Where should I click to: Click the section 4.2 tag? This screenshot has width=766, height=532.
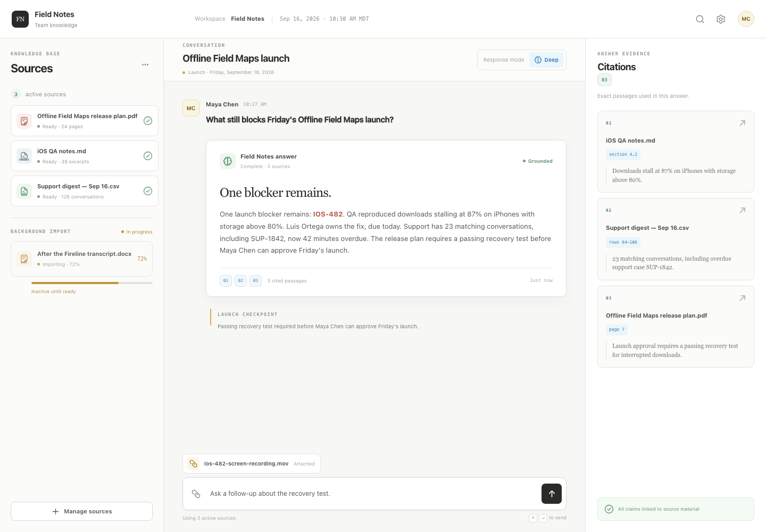[623, 154]
